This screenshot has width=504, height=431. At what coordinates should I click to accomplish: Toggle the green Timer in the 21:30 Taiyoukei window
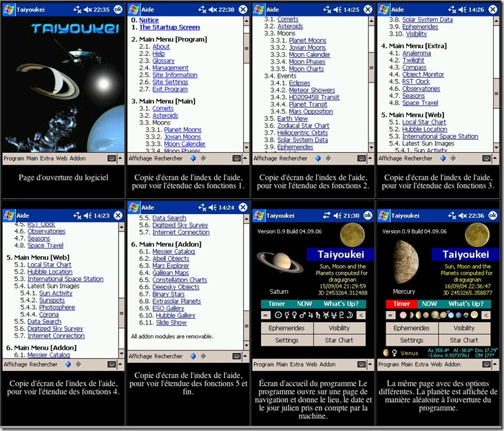click(277, 304)
